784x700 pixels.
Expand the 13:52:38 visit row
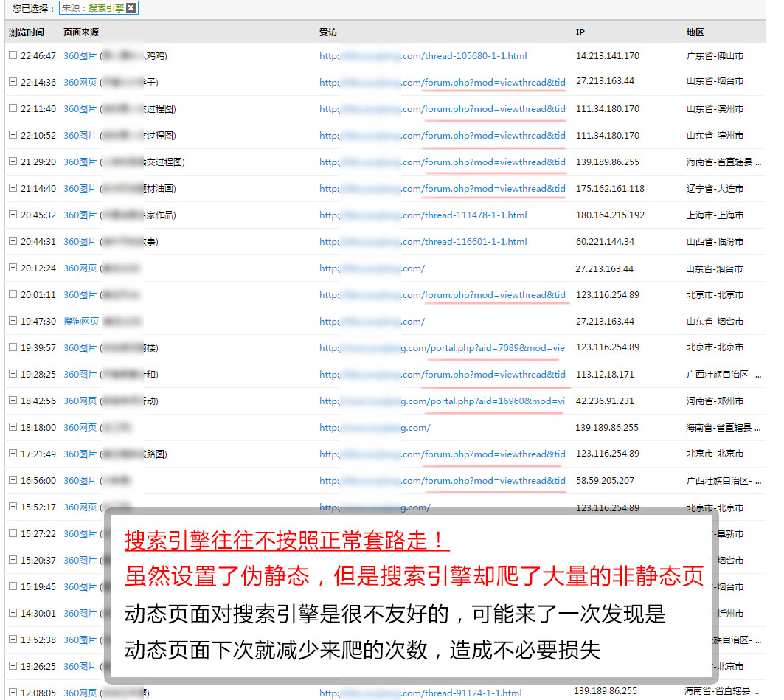(13, 639)
